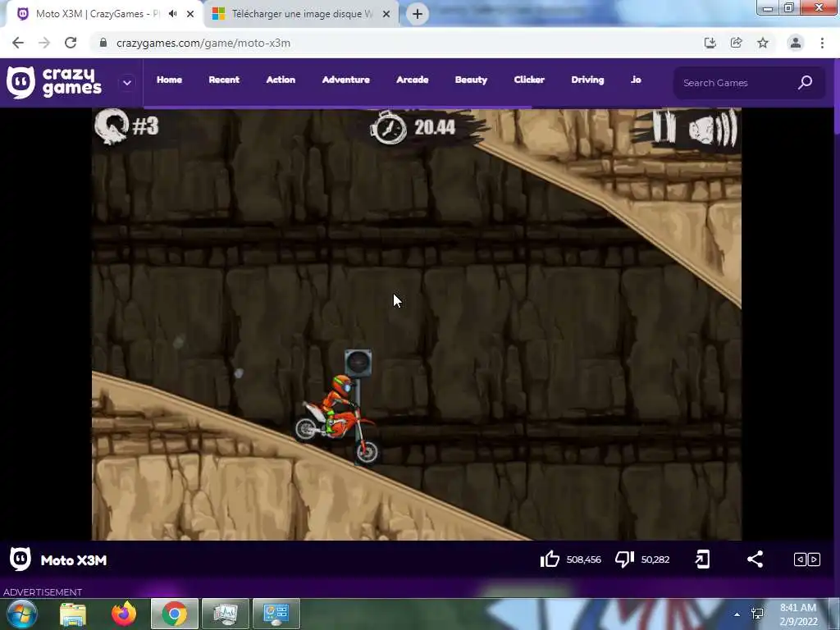Show hidden system tray icons
Viewport: 840px width, 630px height.
[737, 614]
